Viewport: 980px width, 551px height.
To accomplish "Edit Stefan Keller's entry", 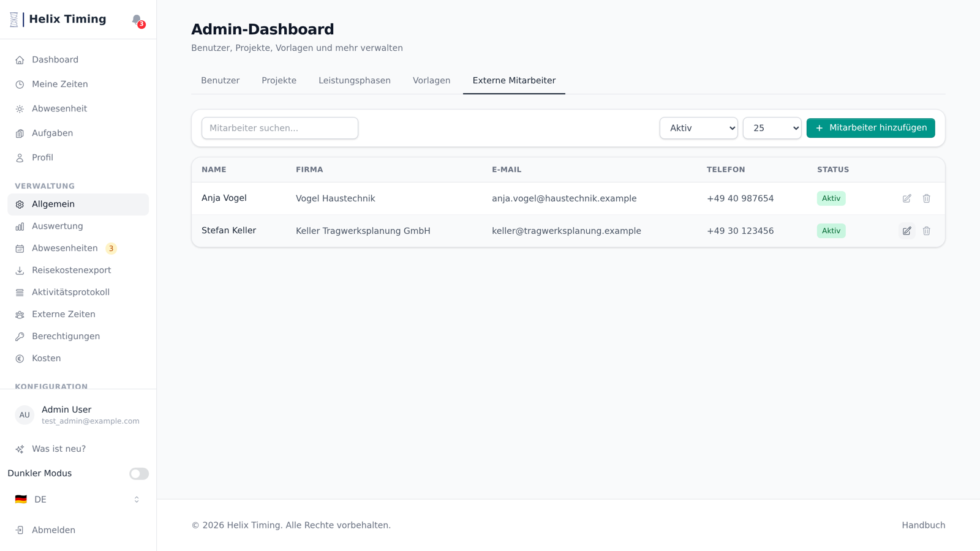I will pos(907,231).
